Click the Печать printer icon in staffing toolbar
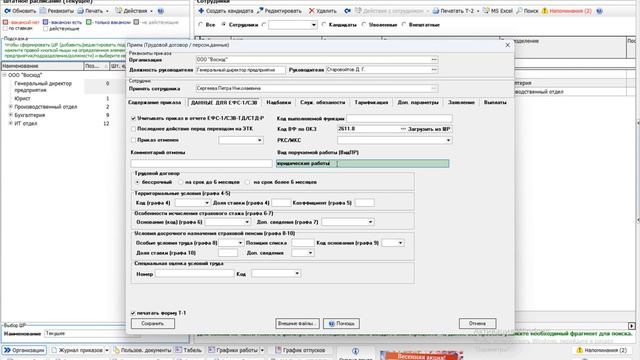Viewport: 640px width, 360px height. pos(80,11)
